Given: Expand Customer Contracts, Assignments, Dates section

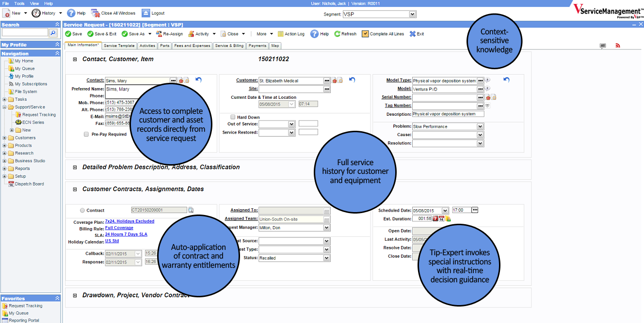Looking at the screenshot, I should click(75, 189).
